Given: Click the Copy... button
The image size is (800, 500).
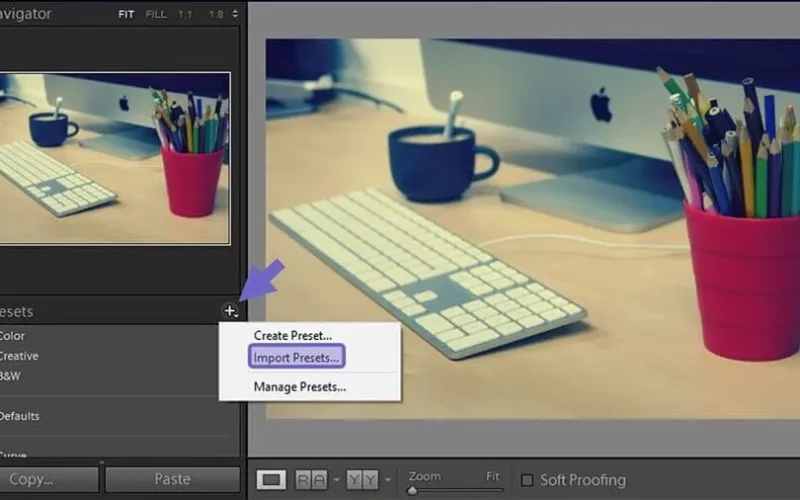Looking at the screenshot, I should [x=48, y=480].
